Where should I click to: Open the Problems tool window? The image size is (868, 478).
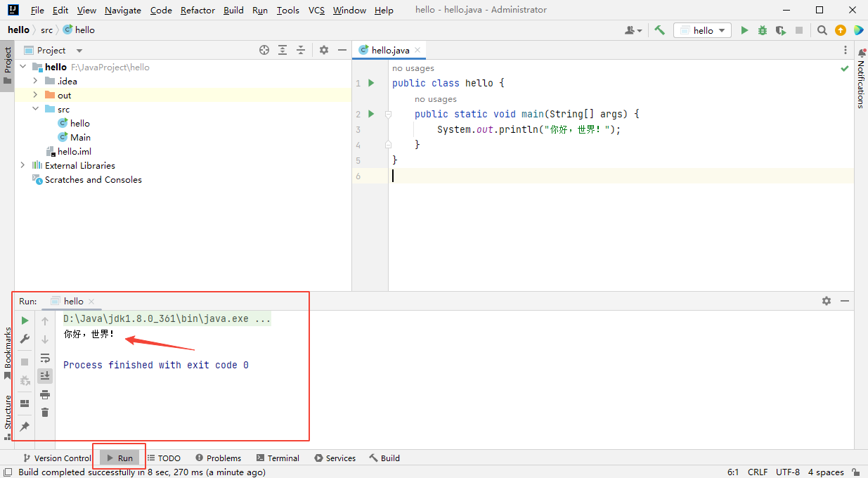[218, 458]
